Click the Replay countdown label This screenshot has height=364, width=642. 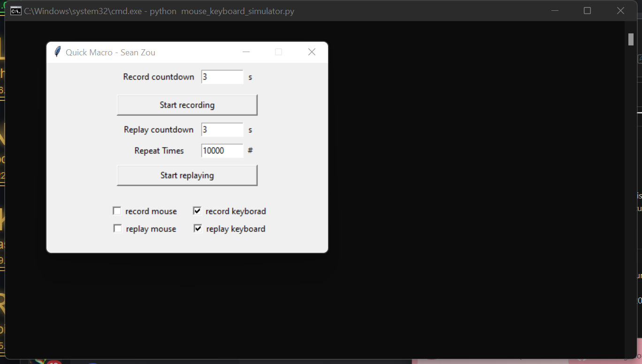(x=159, y=129)
